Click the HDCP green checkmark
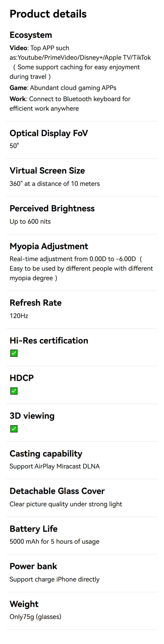The height and width of the screenshot is (644, 164). tap(14, 391)
